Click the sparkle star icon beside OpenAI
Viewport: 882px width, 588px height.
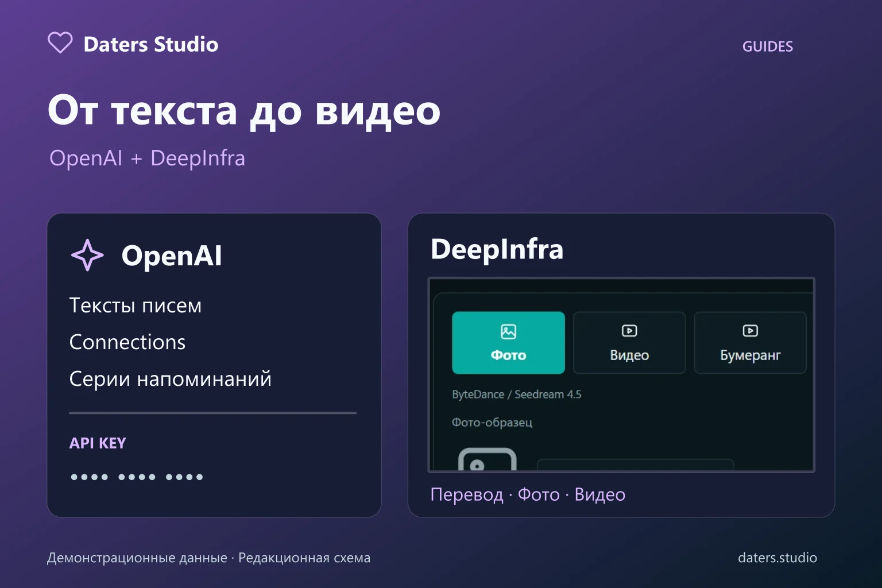pos(87,255)
